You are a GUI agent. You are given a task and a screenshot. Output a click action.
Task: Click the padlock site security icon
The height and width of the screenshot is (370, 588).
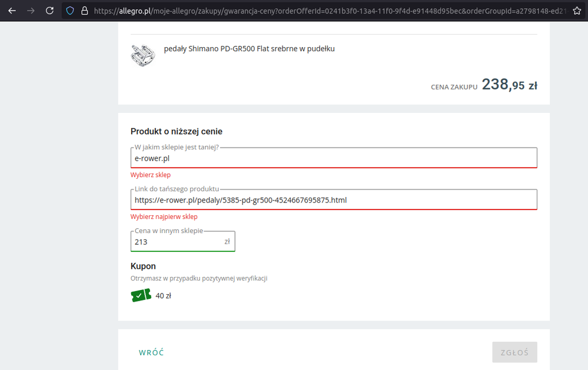click(x=84, y=11)
